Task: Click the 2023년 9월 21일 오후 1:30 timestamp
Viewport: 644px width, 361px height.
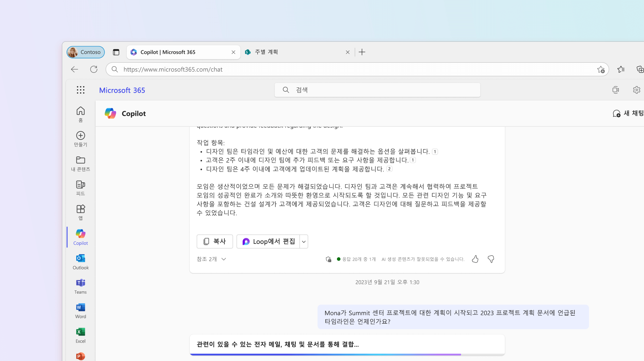Action: click(387, 282)
